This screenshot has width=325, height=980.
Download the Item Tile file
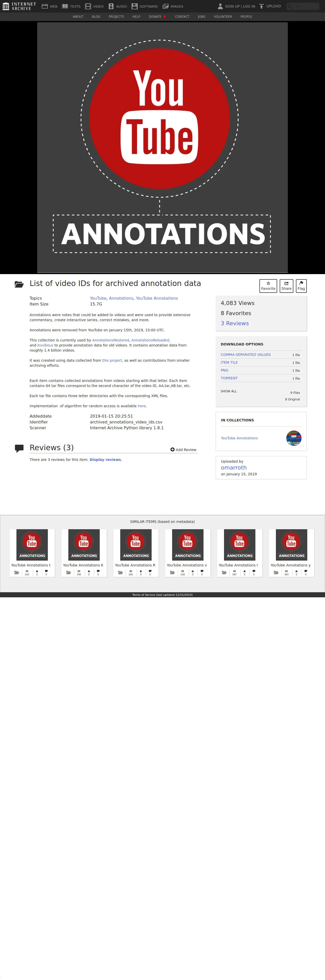pos(229,362)
